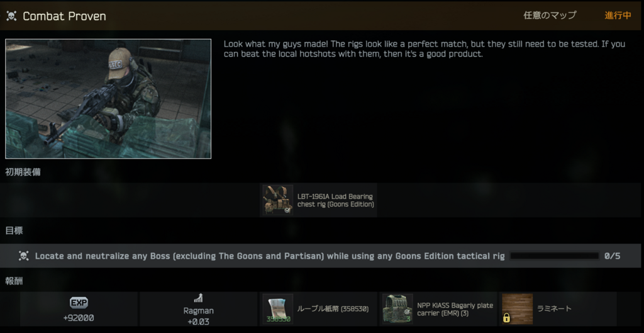Click the skull icon in the Boss objective
Screen dimensions: 644x333
click(x=23, y=256)
